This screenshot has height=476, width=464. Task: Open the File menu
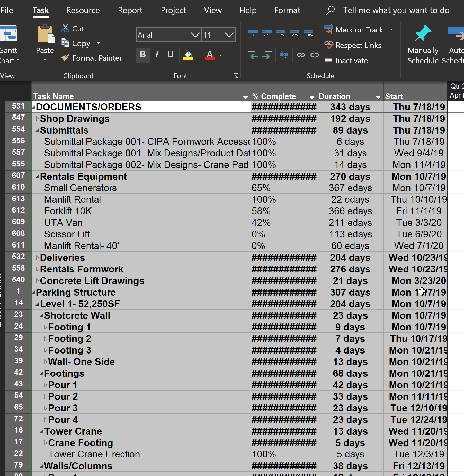coord(7,10)
